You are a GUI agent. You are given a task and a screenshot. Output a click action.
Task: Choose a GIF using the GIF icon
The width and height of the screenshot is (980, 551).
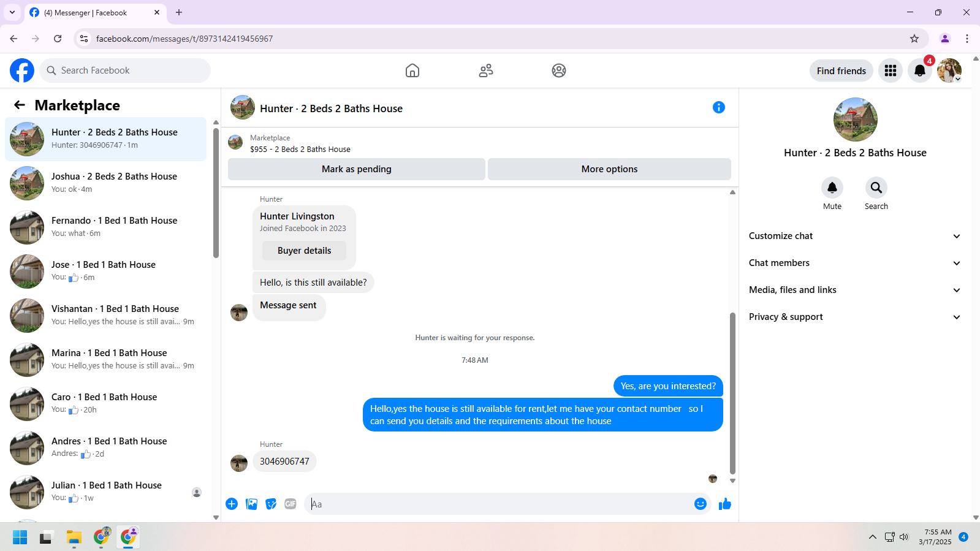[x=291, y=504]
